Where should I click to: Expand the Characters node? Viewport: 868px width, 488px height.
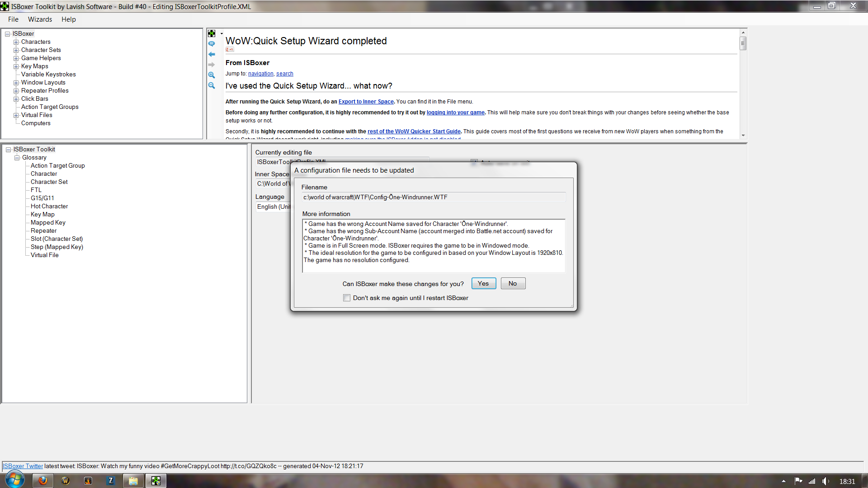pyautogui.click(x=16, y=42)
